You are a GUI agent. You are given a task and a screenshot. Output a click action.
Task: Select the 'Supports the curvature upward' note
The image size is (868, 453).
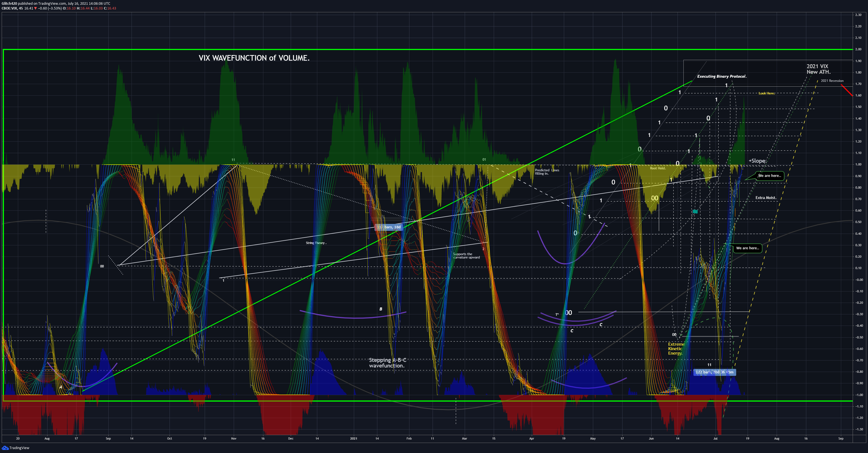click(466, 256)
